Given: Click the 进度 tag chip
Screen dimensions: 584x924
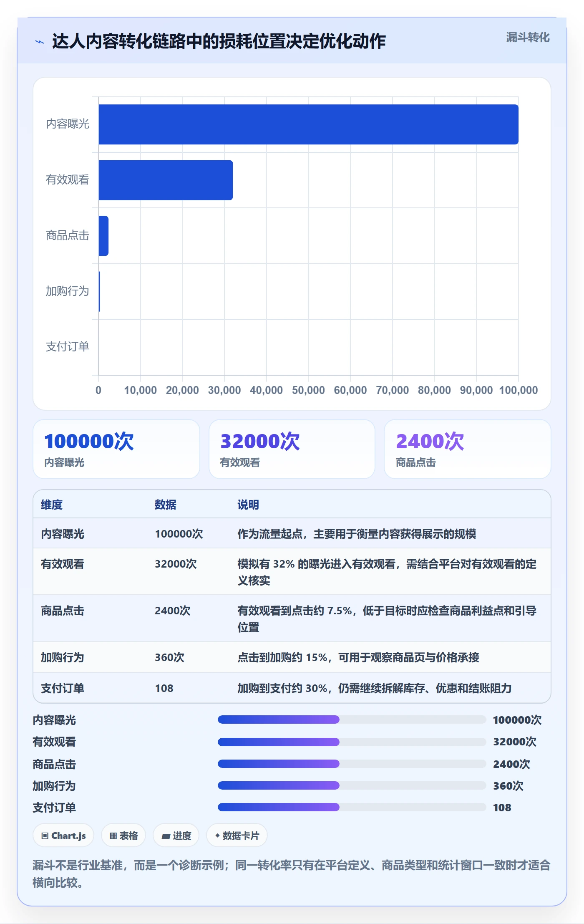Looking at the screenshot, I should (x=176, y=836).
